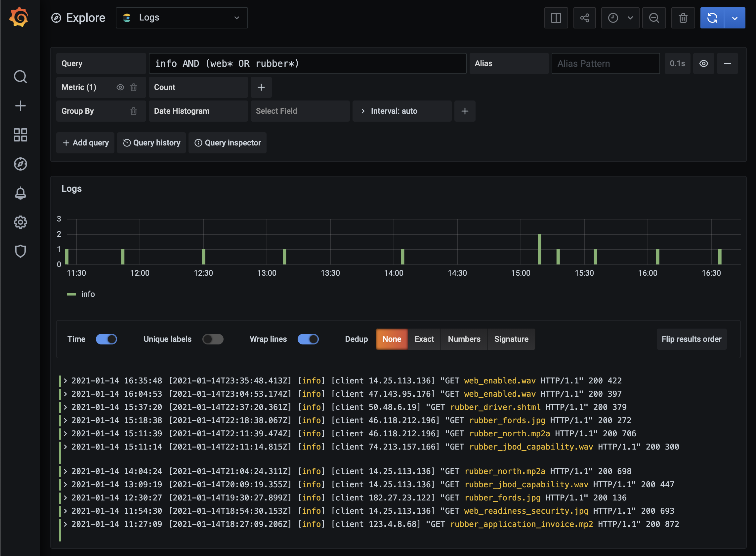Clear all queries with the trash icon
The height and width of the screenshot is (556, 756).
[x=683, y=18]
